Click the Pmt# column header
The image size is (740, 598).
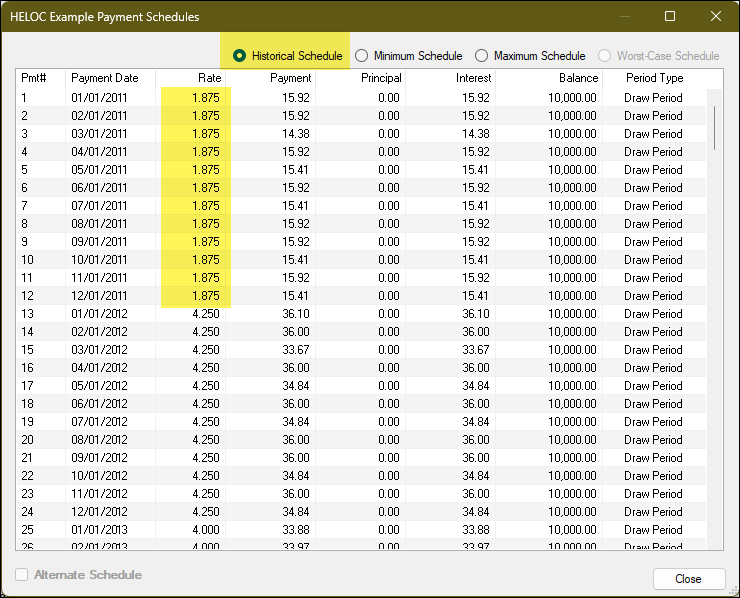pos(35,78)
